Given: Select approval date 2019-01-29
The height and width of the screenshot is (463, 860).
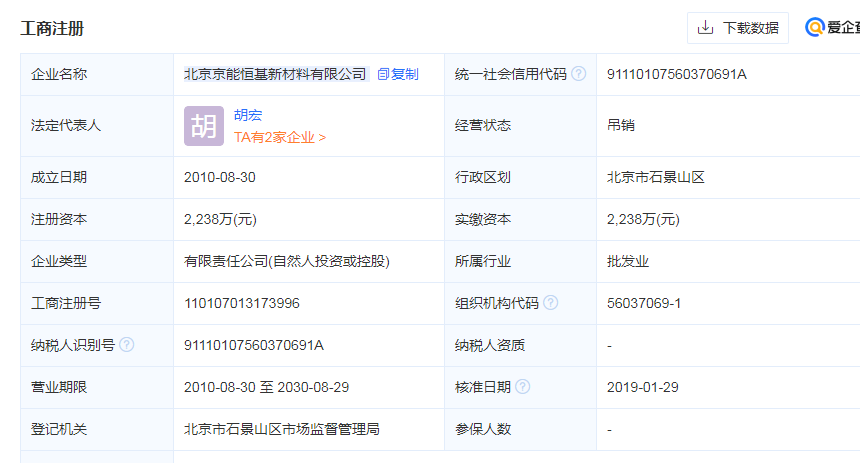Looking at the screenshot, I should point(643,387).
